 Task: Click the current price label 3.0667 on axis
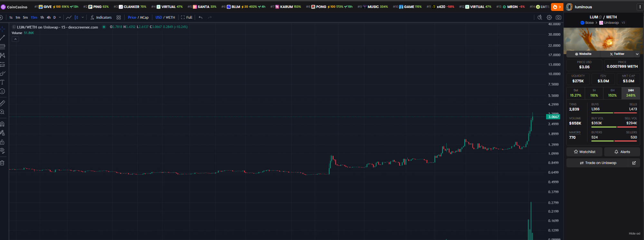tap(553, 117)
